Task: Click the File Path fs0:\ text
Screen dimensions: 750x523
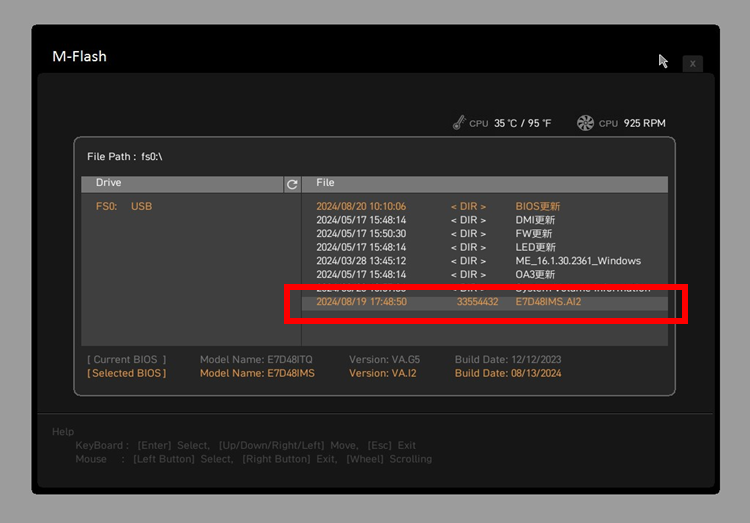Action: (x=125, y=157)
